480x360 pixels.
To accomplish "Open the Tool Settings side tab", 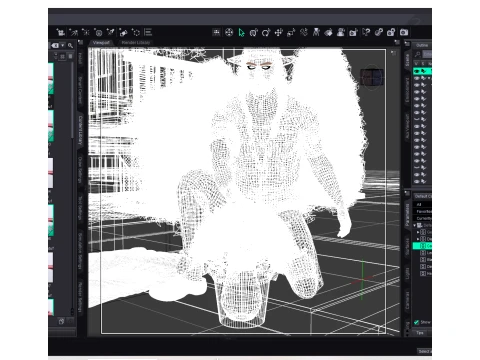I will tap(80, 208).
